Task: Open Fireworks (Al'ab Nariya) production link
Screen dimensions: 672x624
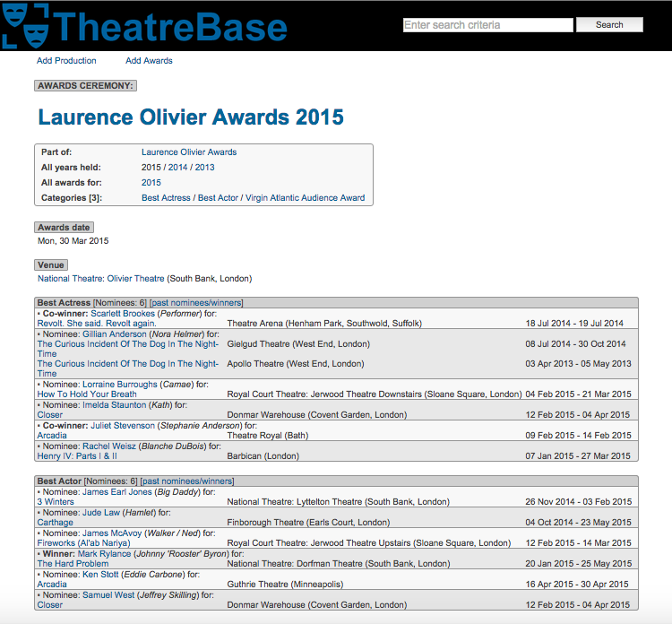Action: tap(83, 543)
